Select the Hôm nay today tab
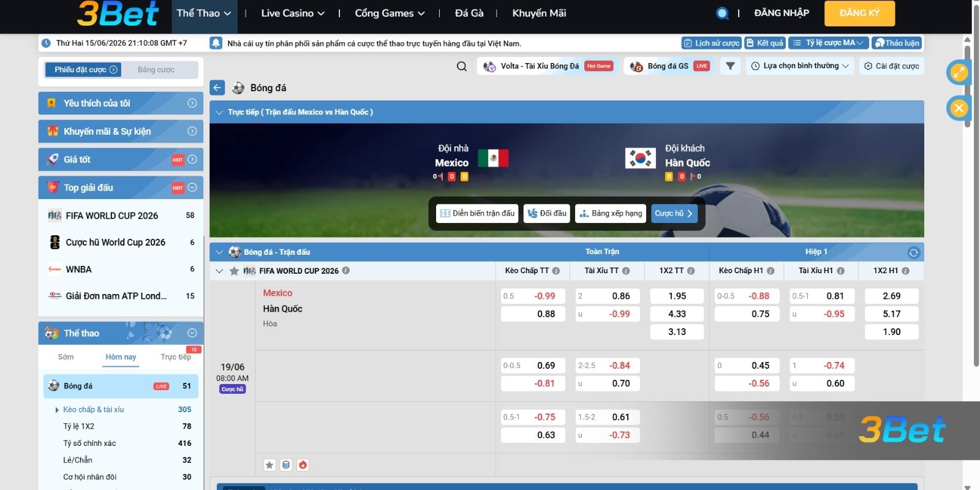This screenshot has height=490, width=980. [x=121, y=357]
